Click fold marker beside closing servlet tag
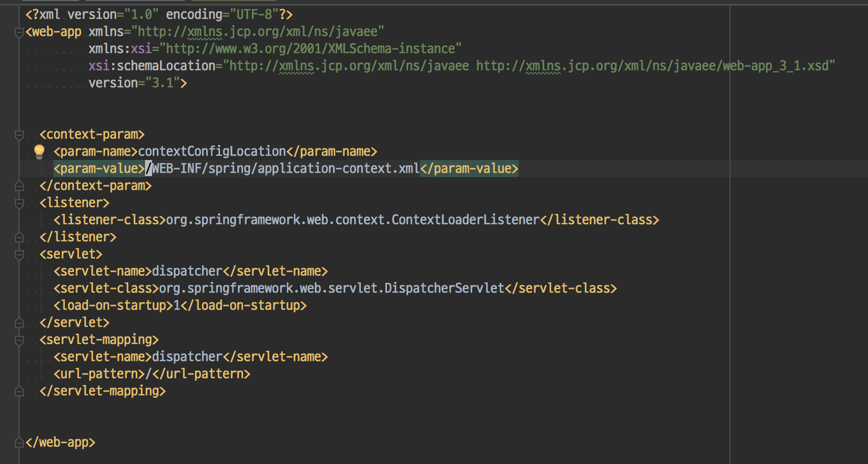 [19, 323]
